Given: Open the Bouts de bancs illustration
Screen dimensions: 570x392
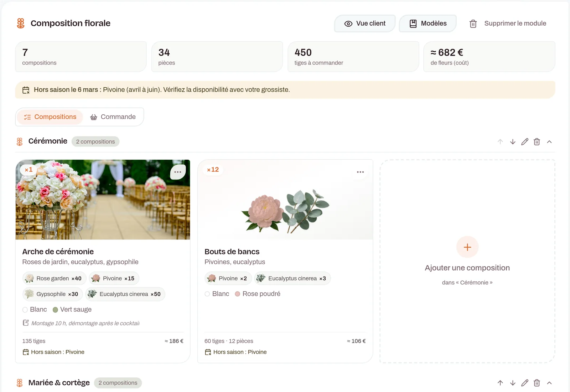Looking at the screenshot, I should pos(285,200).
